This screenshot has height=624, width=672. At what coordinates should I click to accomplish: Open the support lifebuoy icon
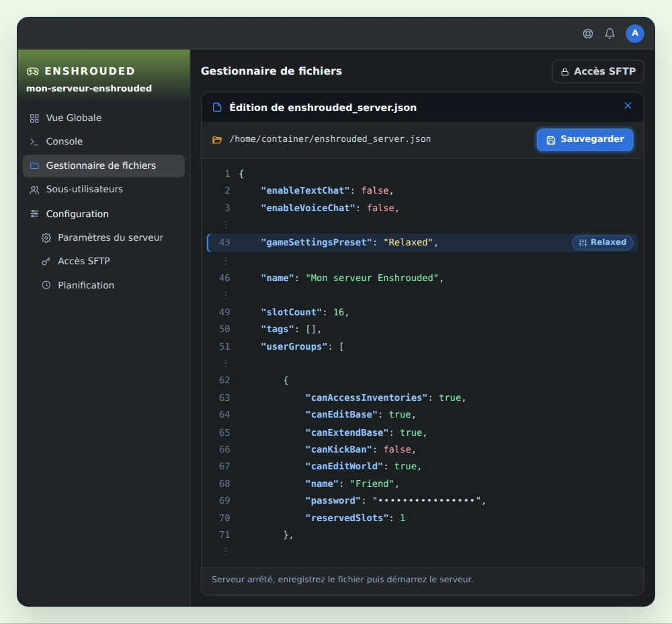[587, 34]
